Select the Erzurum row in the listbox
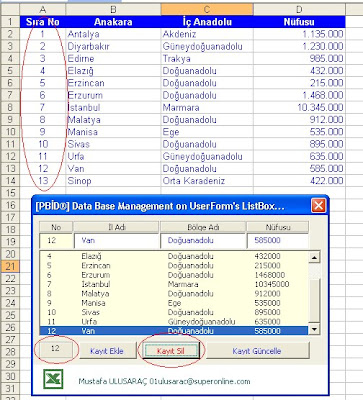This screenshot has width=363, height=400. (174, 275)
